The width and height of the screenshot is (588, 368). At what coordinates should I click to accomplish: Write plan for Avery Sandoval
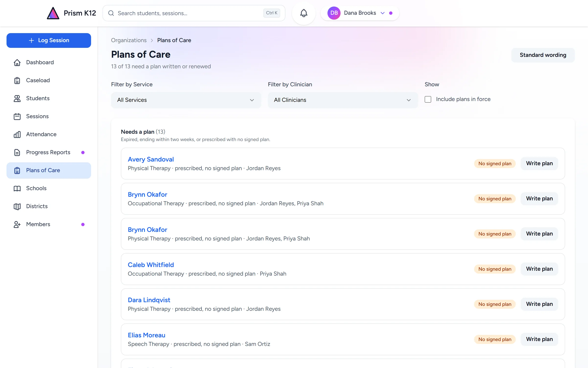(x=539, y=163)
